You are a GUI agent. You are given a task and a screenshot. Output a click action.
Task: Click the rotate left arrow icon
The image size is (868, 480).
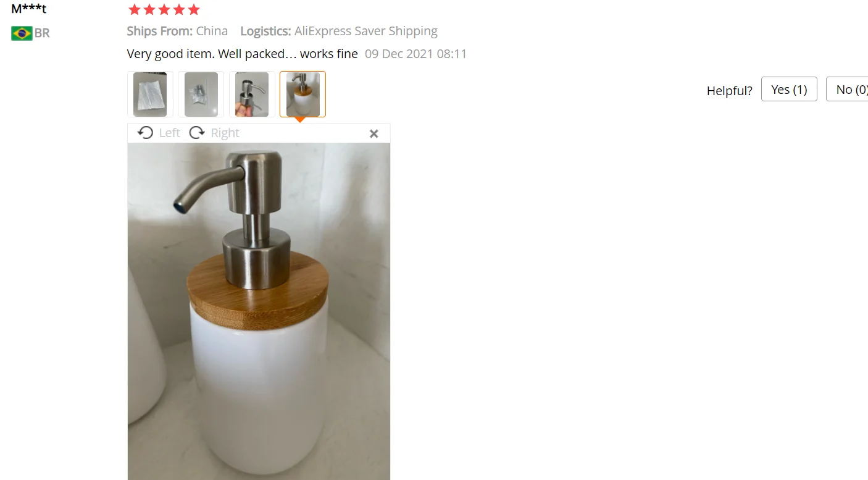pos(145,133)
